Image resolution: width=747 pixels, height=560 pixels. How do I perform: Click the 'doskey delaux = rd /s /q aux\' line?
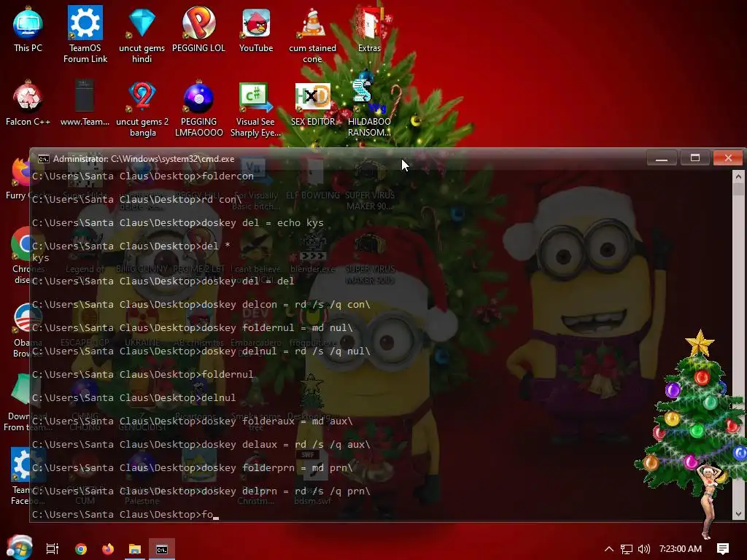pos(201,444)
